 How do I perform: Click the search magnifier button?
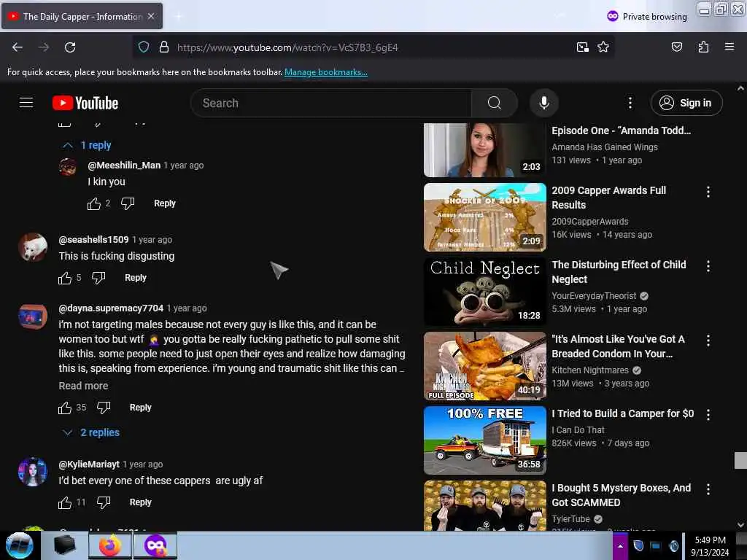[x=494, y=103]
